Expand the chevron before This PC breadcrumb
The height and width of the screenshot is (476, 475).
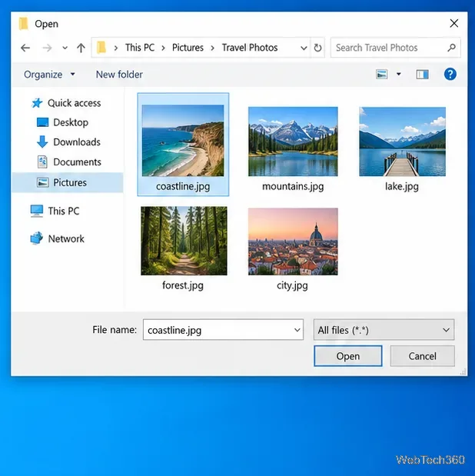(115, 48)
